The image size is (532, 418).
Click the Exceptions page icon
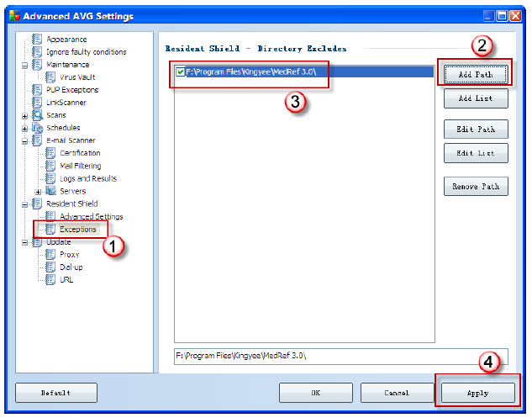point(50,230)
